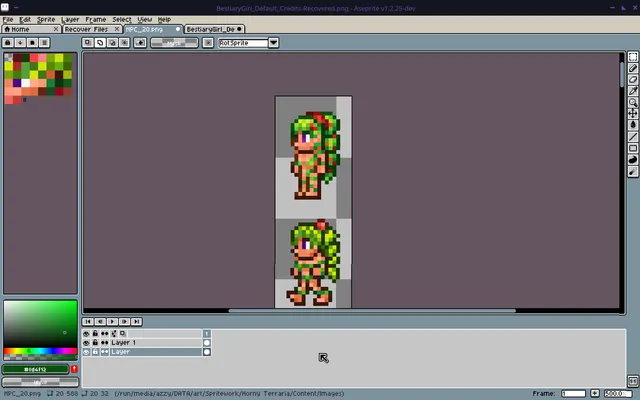This screenshot has height=400, width=640.
Task: Select the Eyedropper tool
Action: pos(633,91)
